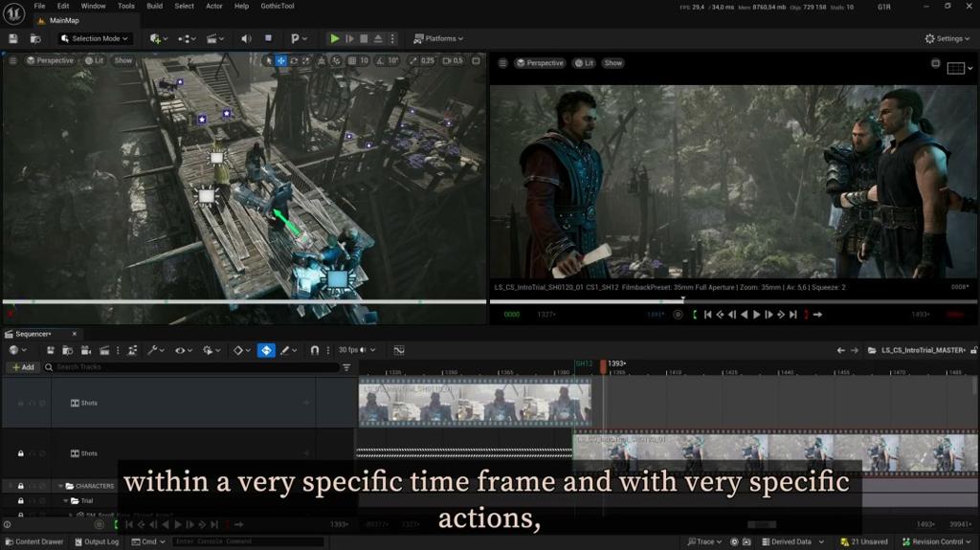This screenshot has width=980, height=550.
Task: Click the red playhead at frame 1393
Action: [x=603, y=366]
